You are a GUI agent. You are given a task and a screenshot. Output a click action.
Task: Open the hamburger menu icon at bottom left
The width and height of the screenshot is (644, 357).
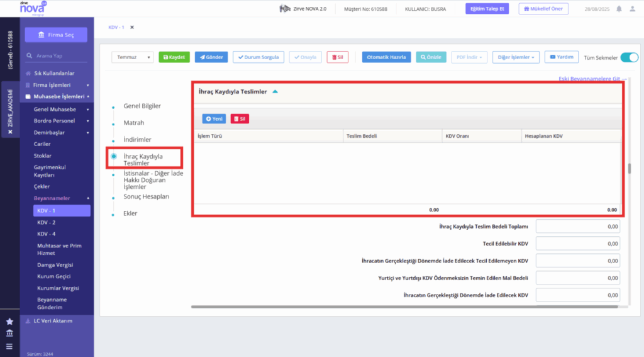[x=9, y=346]
